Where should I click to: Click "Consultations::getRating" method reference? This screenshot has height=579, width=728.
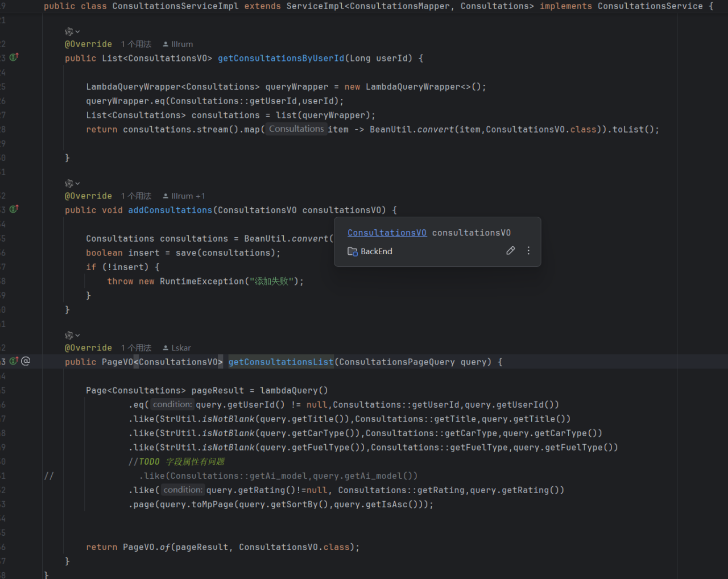tap(401, 490)
